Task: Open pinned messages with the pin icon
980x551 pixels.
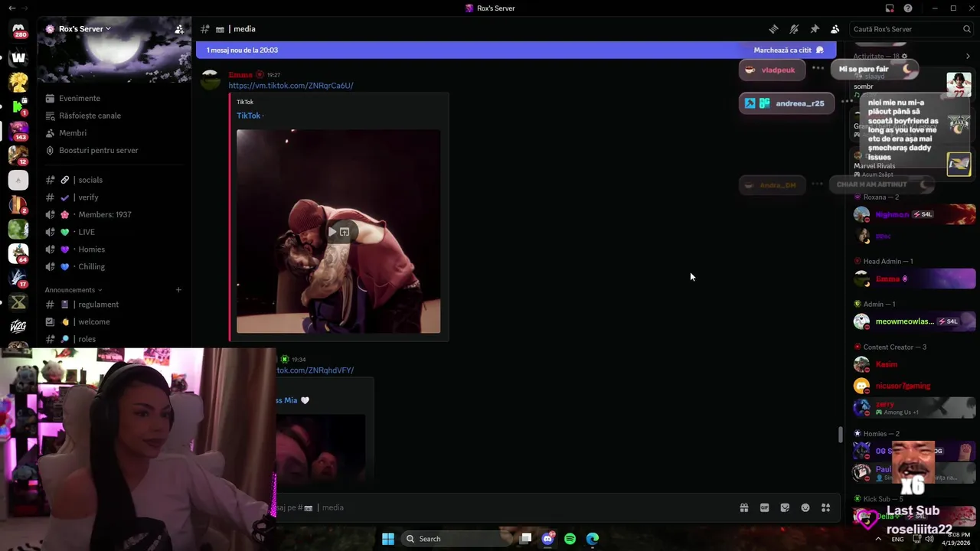Action: tap(815, 29)
